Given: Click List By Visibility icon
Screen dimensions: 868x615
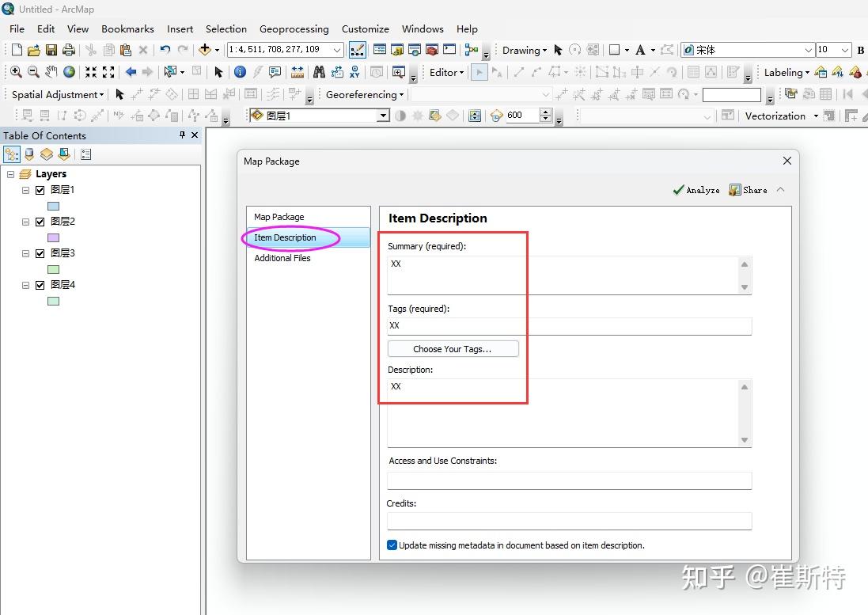Looking at the screenshot, I should (x=47, y=154).
